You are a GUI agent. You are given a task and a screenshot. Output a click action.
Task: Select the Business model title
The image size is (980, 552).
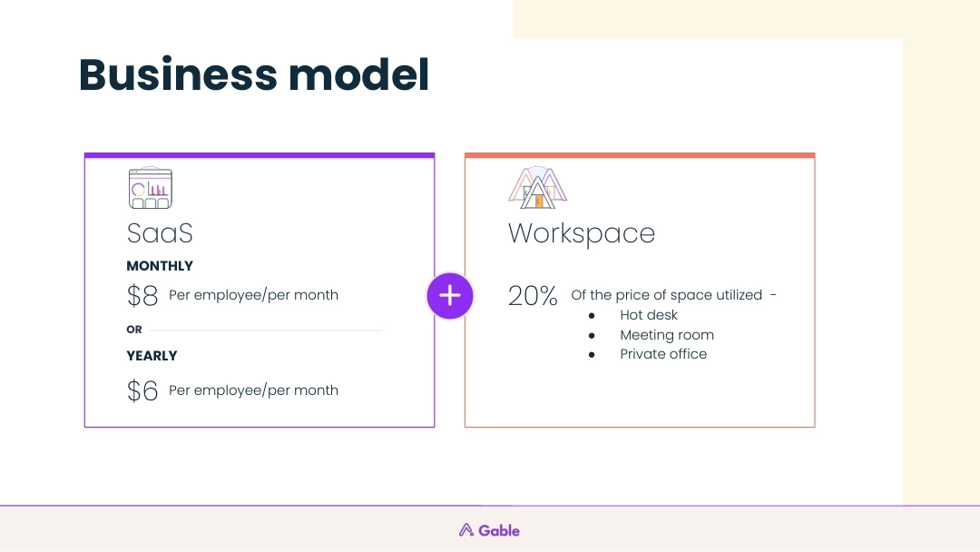[x=254, y=75]
